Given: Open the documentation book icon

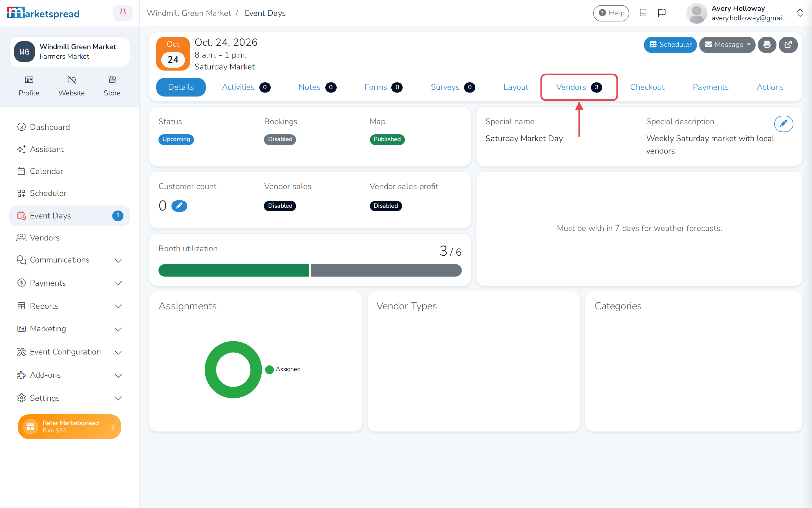Looking at the screenshot, I should pos(643,13).
